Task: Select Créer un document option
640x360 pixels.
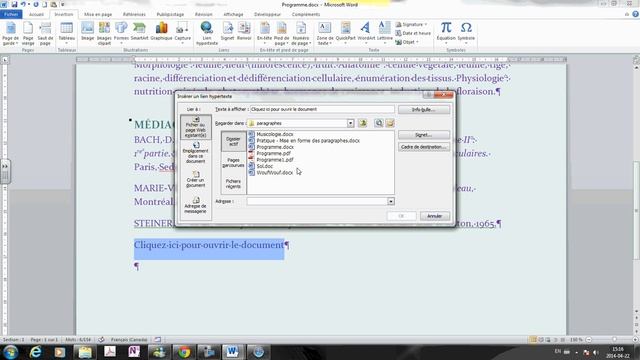Action: 196,179
